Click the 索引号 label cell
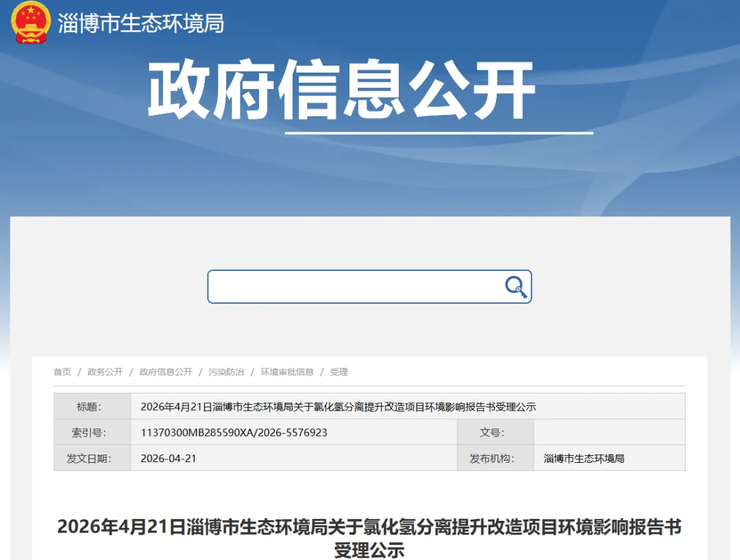Image resolution: width=740 pixels, height=560 pixels. pos(92,433)
